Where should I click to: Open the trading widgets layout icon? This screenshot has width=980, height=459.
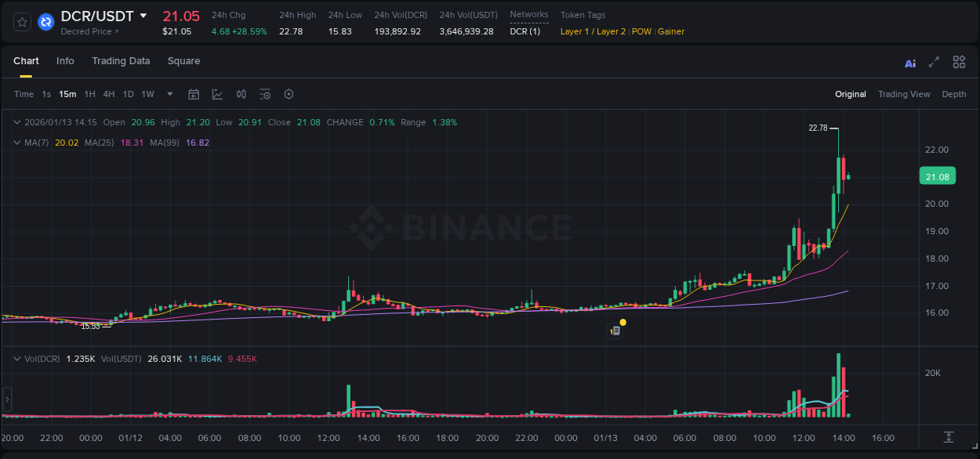coord(959,62)
